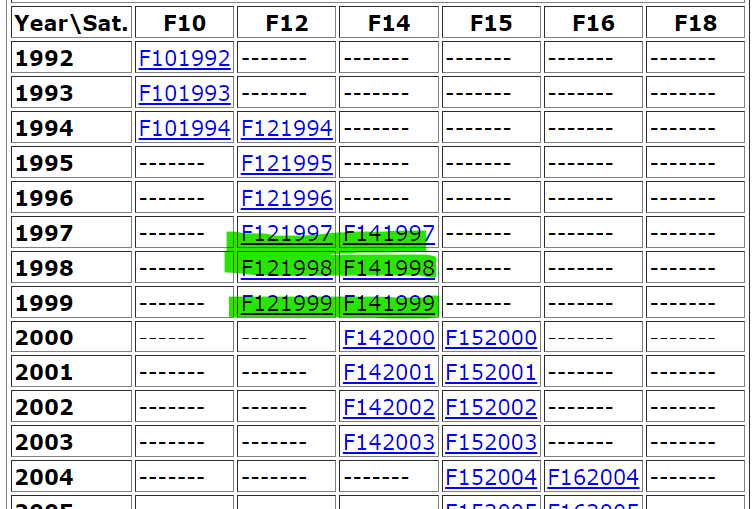Select the 1995 year row label
This screenshot has height=509, width=754.
pos(72,162)
